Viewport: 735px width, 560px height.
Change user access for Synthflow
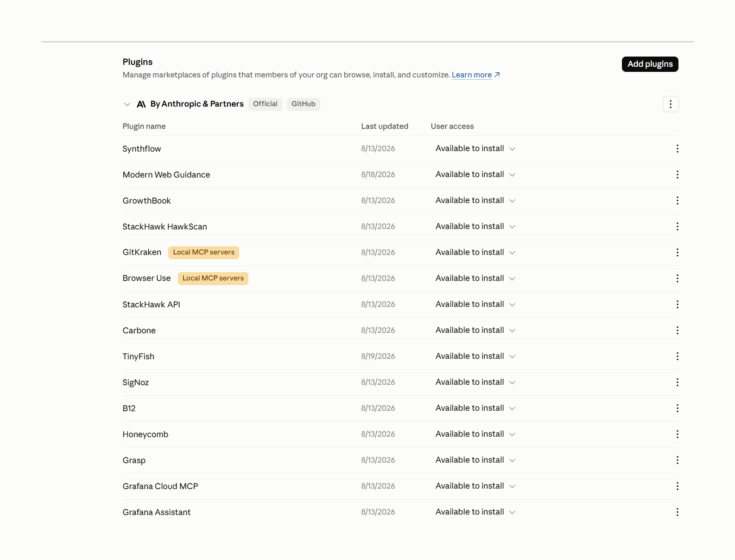475,149
